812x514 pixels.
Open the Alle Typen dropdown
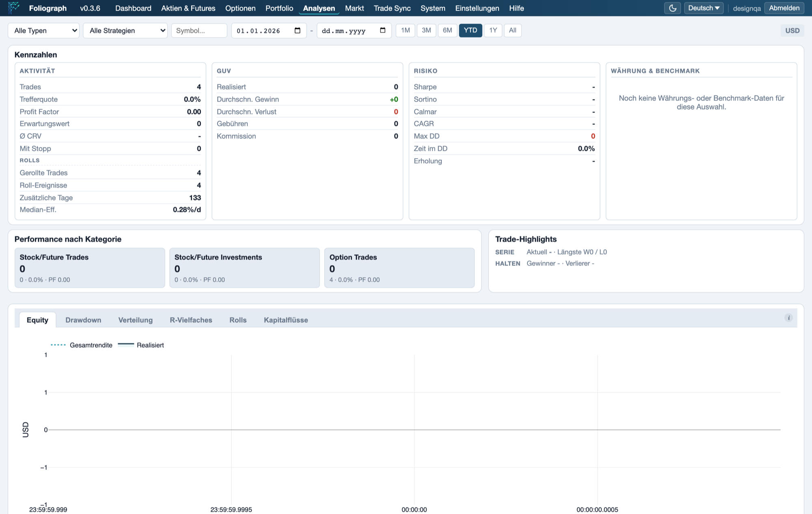point(43,30)
